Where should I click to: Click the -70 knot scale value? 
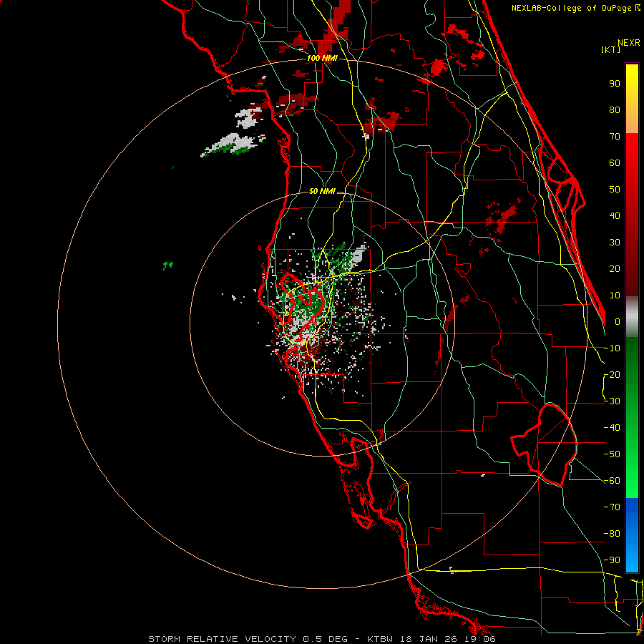612,507
